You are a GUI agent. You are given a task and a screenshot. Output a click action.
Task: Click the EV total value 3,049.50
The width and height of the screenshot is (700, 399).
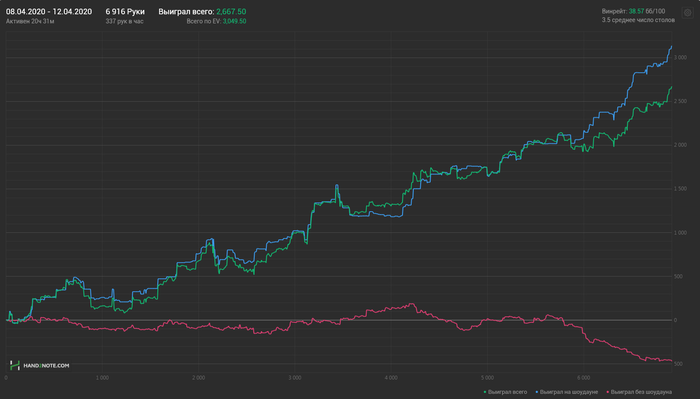pyautogui.click(x=234, y=21)
